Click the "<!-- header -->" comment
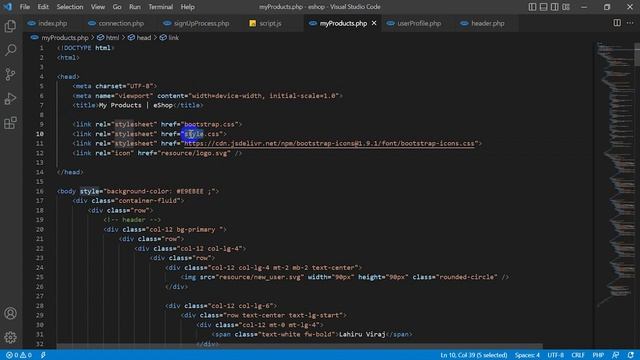Screen dimensions: 640x360 click(x=132, y=220)
